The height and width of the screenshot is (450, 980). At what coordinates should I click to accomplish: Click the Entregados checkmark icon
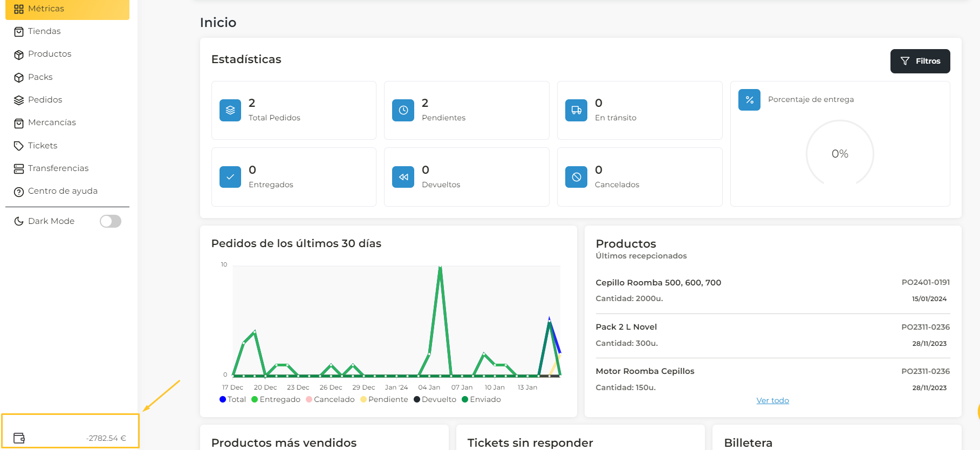[230, 177]
